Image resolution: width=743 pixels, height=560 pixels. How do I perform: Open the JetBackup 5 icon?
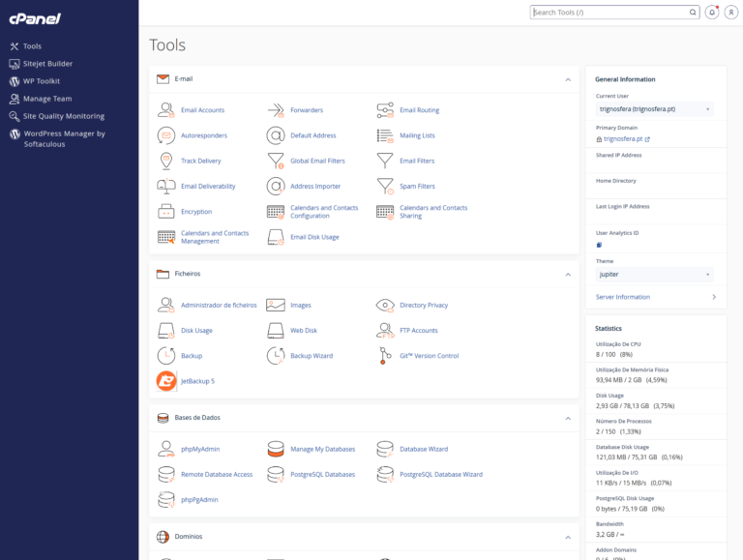point(166,381)
